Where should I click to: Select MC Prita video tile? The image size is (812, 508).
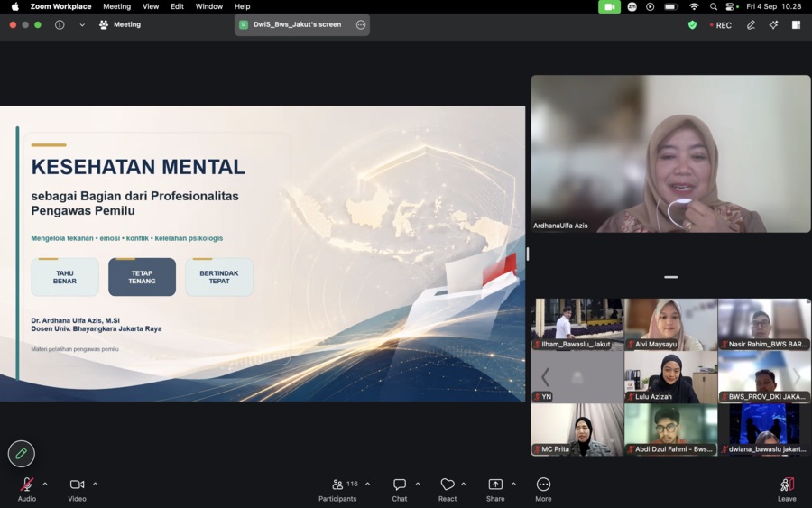click(577, 429)
